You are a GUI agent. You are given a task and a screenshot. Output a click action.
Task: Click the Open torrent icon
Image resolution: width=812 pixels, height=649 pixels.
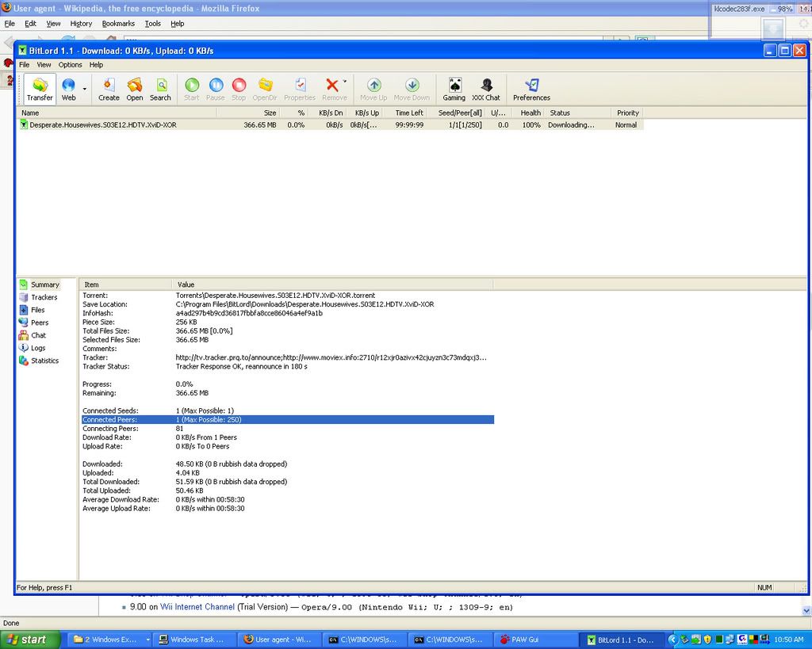[x=135, y=89]
